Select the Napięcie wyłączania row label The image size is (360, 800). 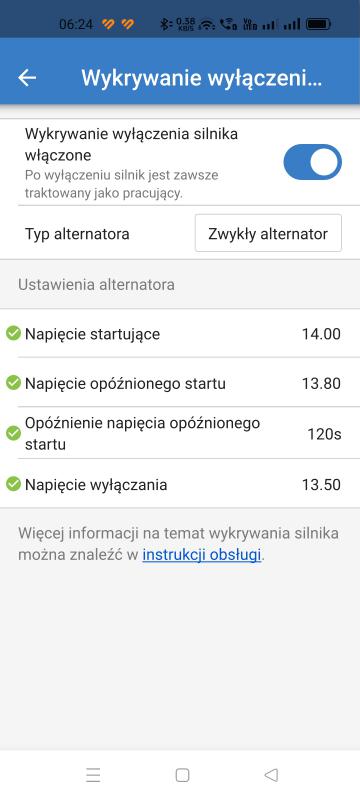(96, 484)
